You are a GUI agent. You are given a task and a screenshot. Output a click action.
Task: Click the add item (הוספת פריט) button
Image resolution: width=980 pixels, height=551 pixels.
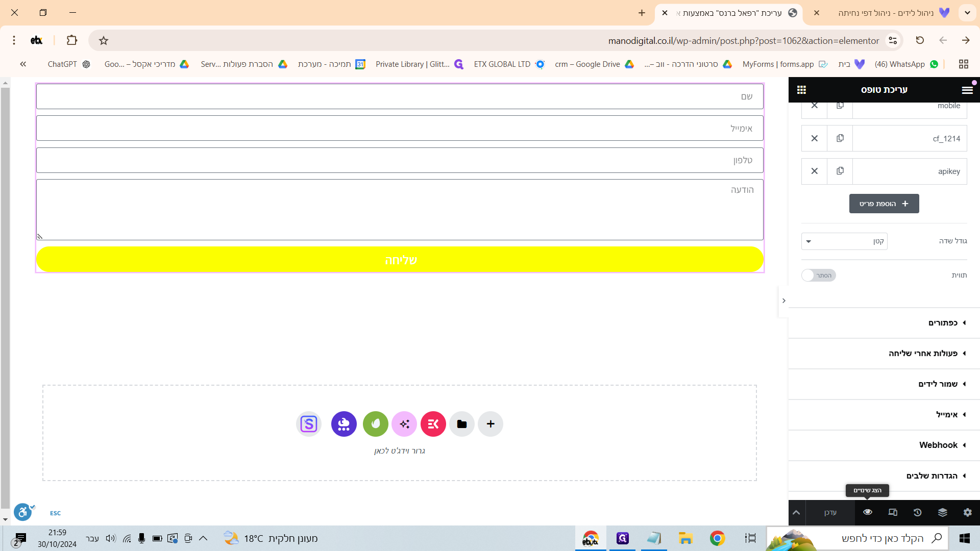pos(884,204)
